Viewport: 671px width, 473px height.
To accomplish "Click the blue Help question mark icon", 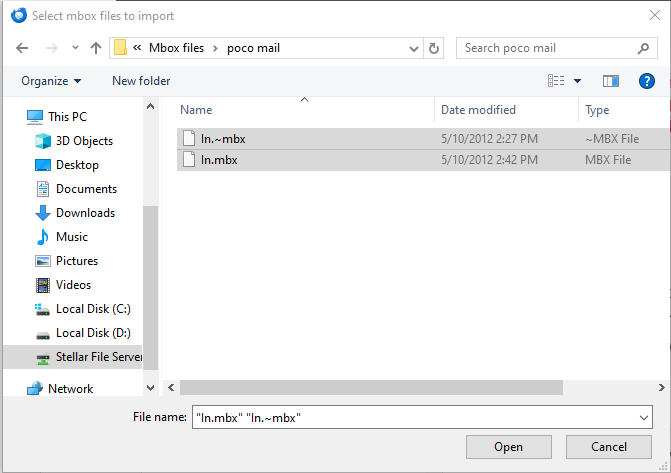I will click(646, 81).
